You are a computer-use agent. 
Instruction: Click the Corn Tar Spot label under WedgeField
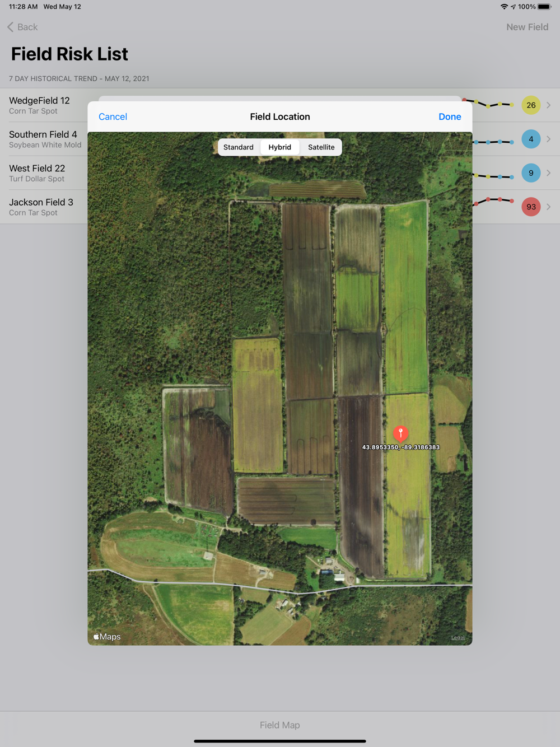pos(33,111)
